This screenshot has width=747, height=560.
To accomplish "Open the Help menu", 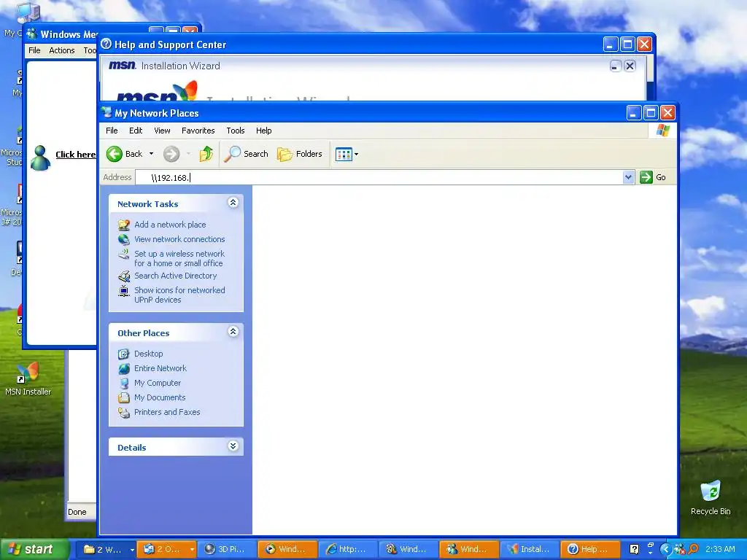I will [263, 131].
